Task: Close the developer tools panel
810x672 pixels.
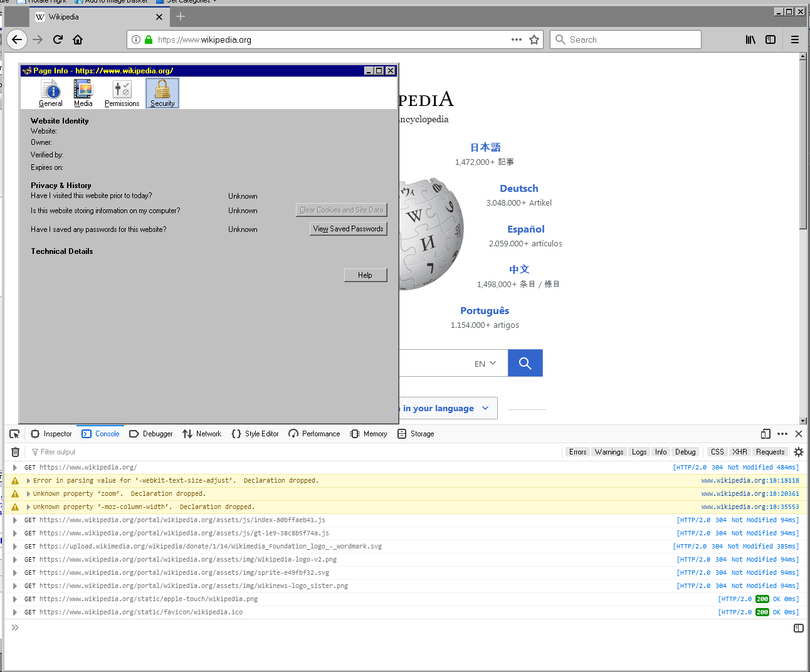Action: tap(799, 434)
